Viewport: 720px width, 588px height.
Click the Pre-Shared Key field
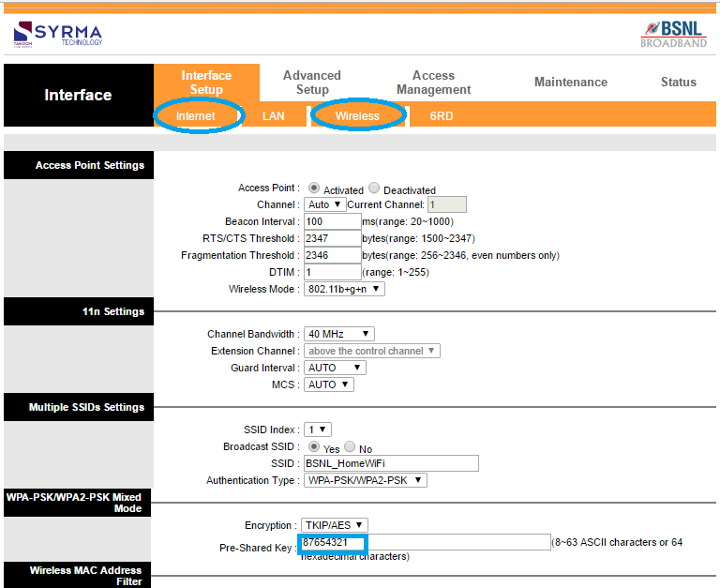click(426, 543)
